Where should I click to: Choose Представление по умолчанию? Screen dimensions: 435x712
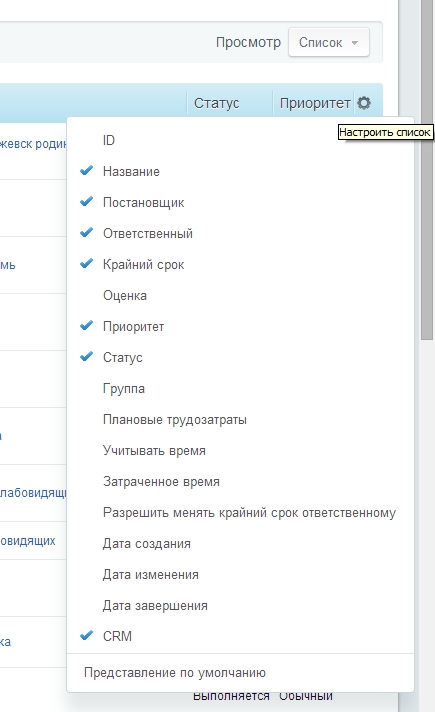175,672
